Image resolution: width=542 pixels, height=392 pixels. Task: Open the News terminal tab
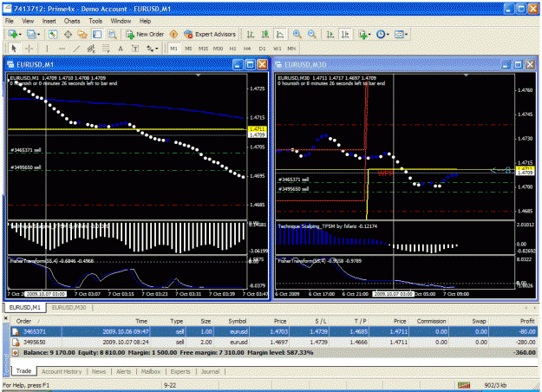click(x=99, y=371)
